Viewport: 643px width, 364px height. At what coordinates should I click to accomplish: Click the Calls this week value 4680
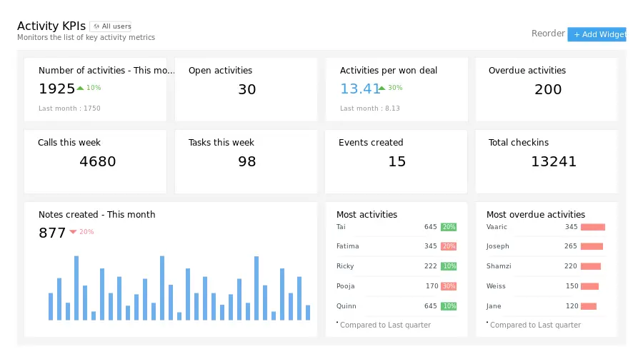98,161
